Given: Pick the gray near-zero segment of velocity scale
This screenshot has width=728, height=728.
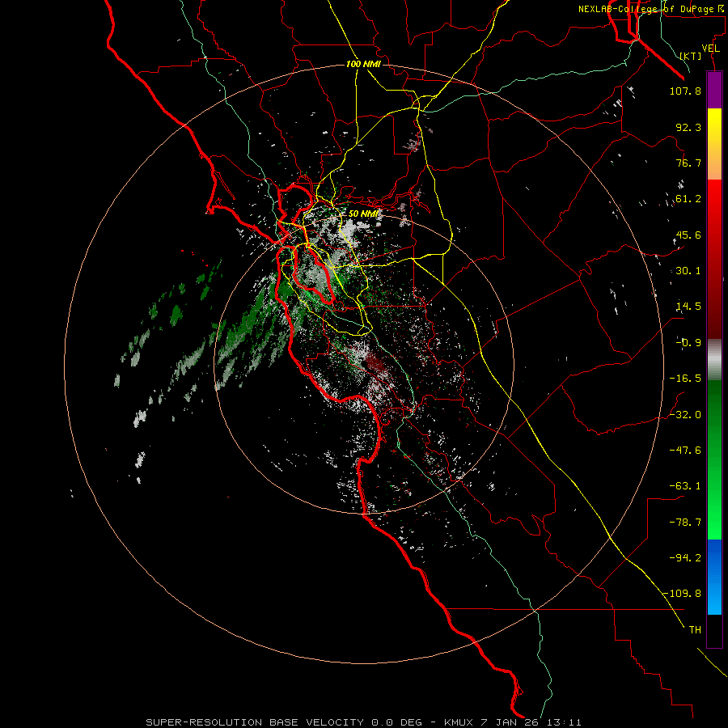Looking at the screenshot, I should tap(714, 360).
